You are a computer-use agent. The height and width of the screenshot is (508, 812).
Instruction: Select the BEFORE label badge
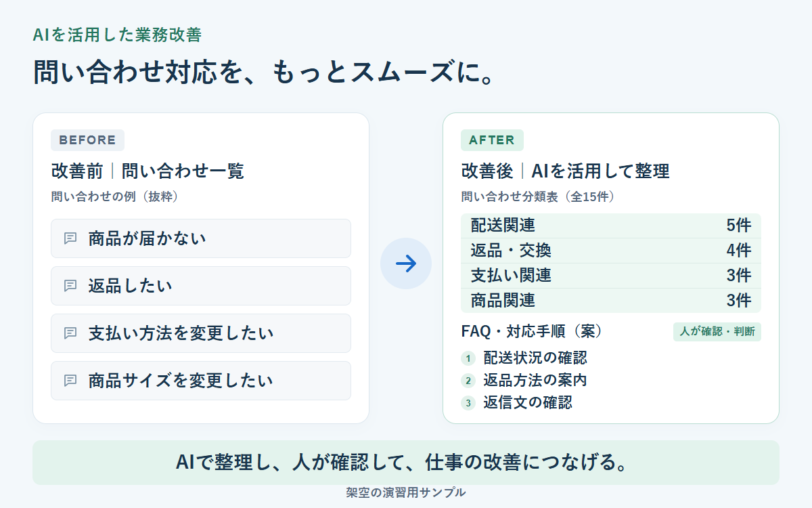coord(87,140)
